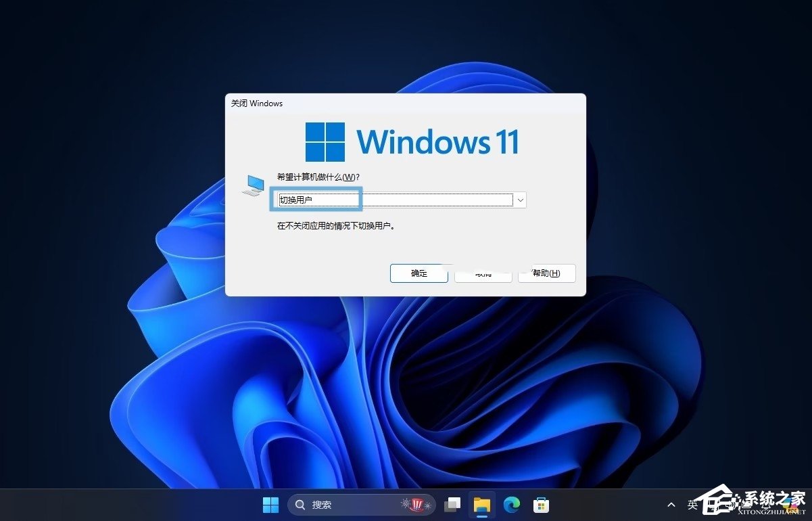Screen dimensions: 812x521
Task: Launch File Explorer from the taskbar
Action: tap(481, 505)
